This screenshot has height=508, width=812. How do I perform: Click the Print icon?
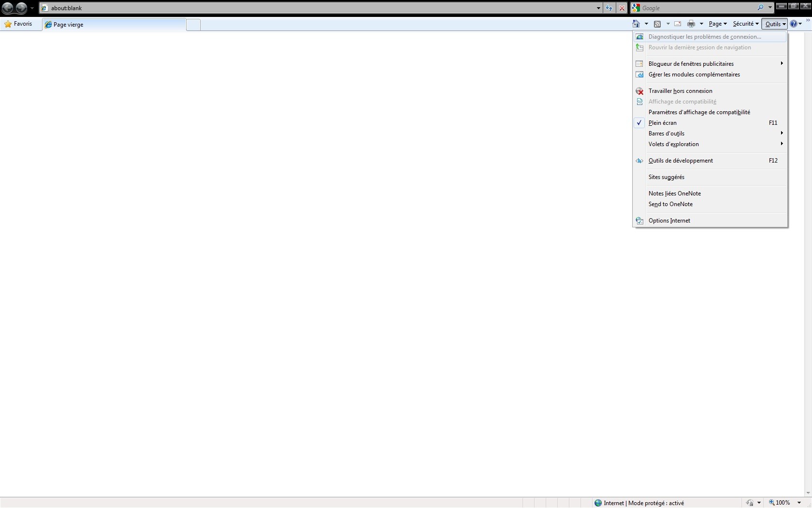(x=691, y=24)
